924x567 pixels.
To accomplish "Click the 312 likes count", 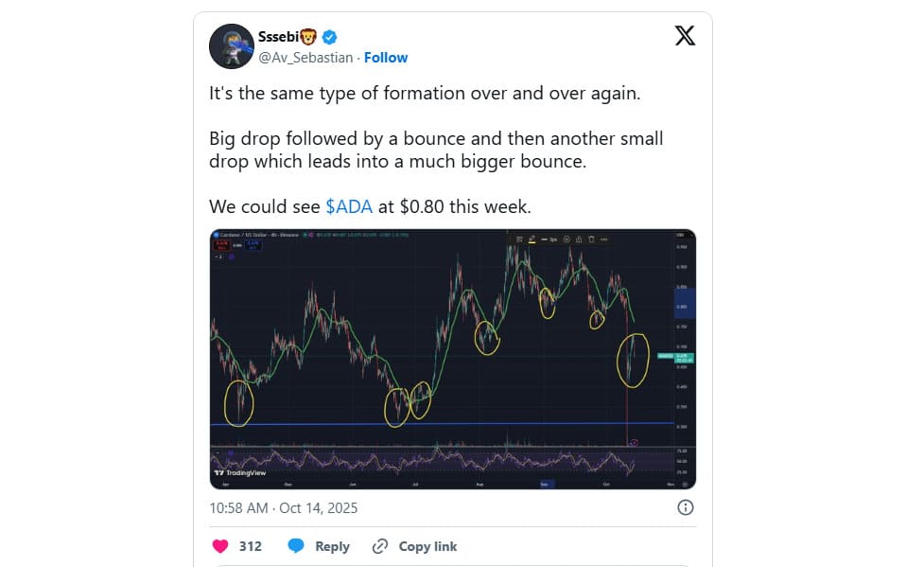I will tap(250, 546).
